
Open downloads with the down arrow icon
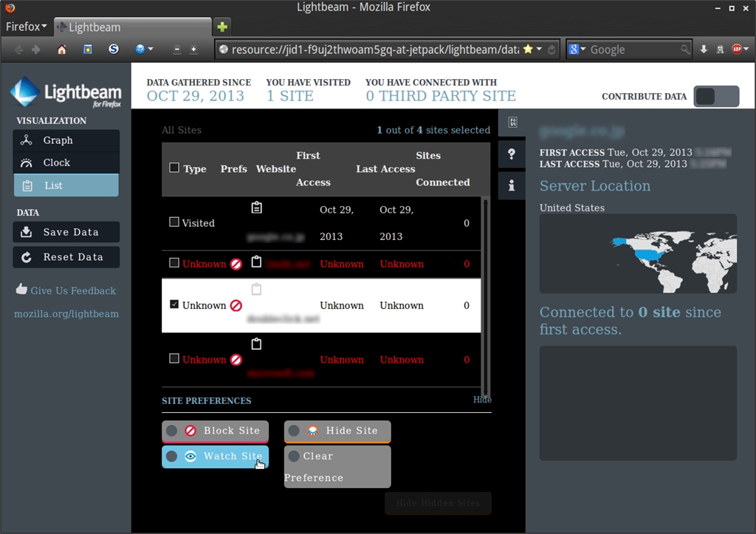click(704, 49)
